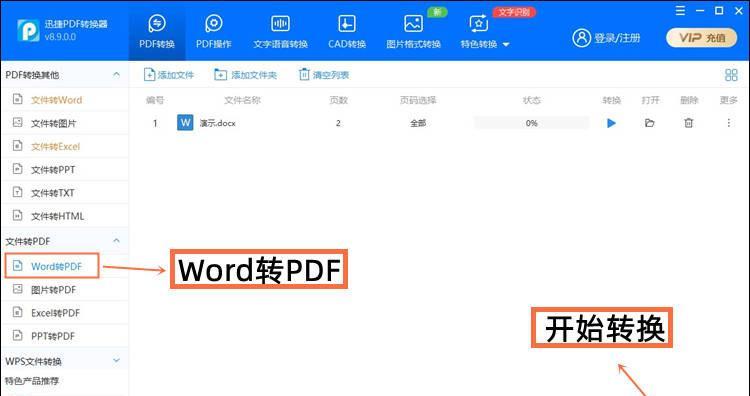Click the 文件转TXT text icon
The height and width of the screenshot is (396, 750).
click(18, 192)
